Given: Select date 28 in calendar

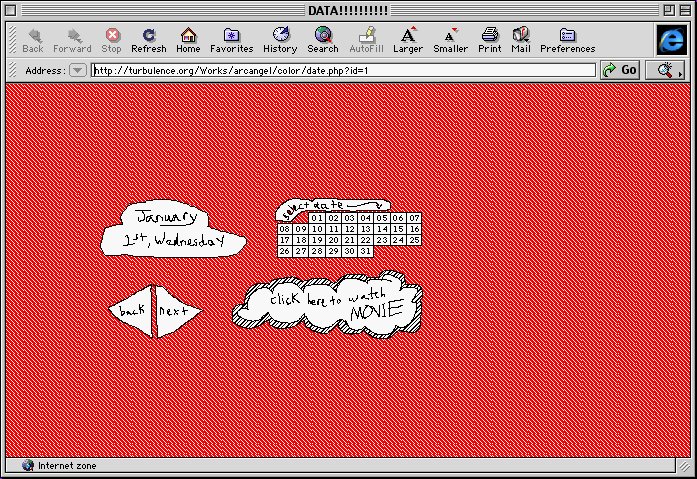Looking at the screenshot, I should (317, 251).
